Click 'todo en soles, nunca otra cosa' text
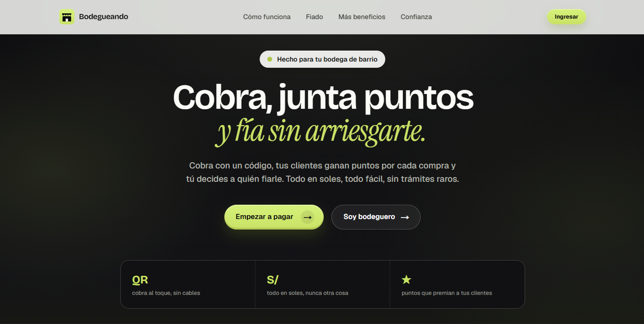The width and height of the screenshot is (644, 324). [307, 293]
